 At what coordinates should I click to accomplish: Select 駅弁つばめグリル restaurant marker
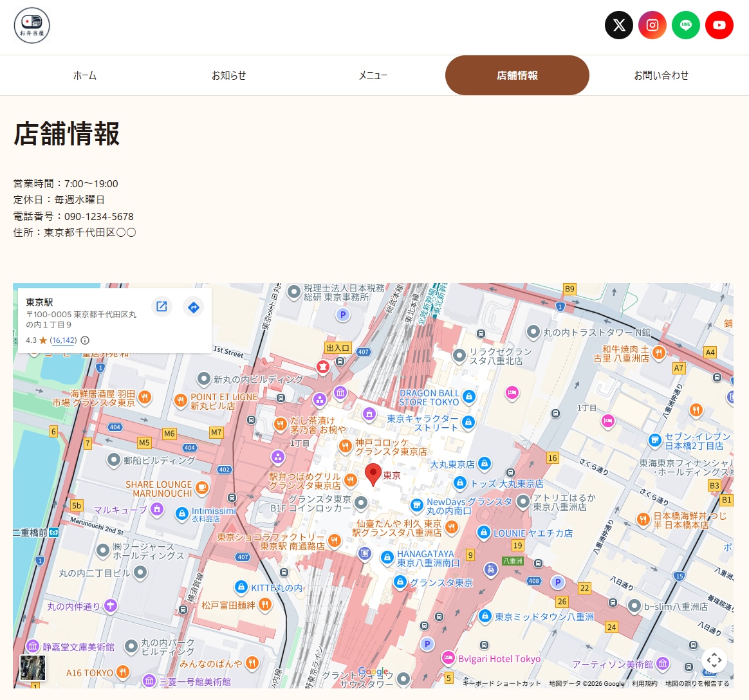click(351, 480)
